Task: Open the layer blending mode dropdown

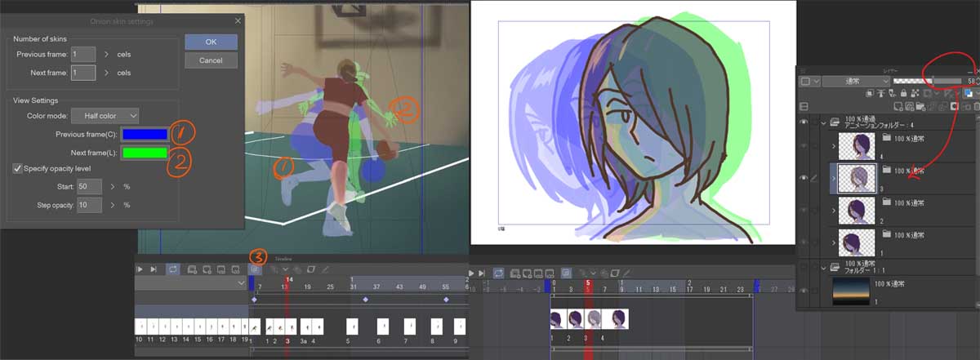Action: tap(856, 81)
